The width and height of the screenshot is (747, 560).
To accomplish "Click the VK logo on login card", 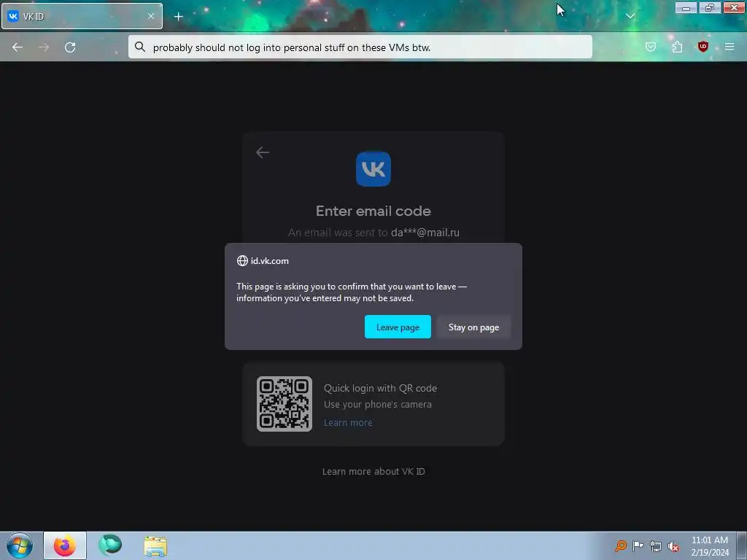I will (x=373, y=169).
